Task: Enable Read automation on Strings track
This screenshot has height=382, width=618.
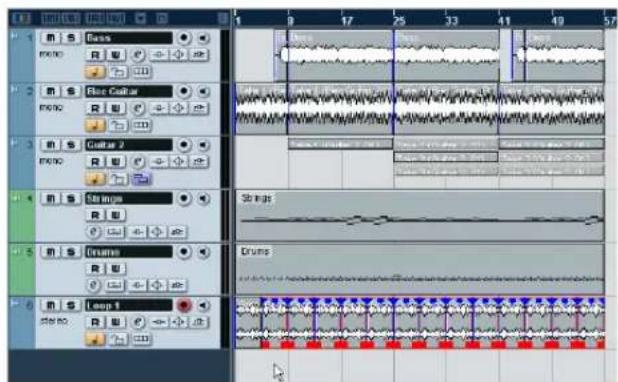Action: click(95, 215)
